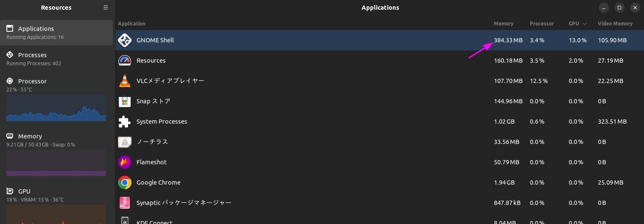Sort by the Memory column header
This screenshot has width=644, height=224.
pyautogui.click(x=504, y=24)
